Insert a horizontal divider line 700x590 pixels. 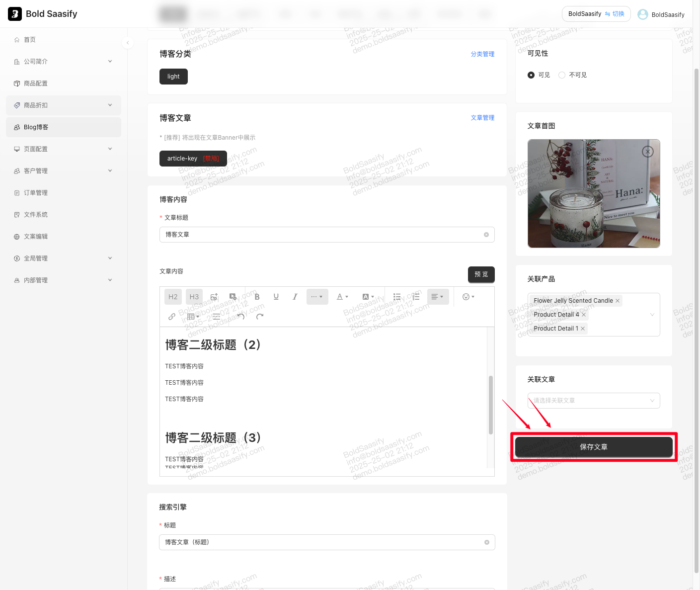pos(216,317)
